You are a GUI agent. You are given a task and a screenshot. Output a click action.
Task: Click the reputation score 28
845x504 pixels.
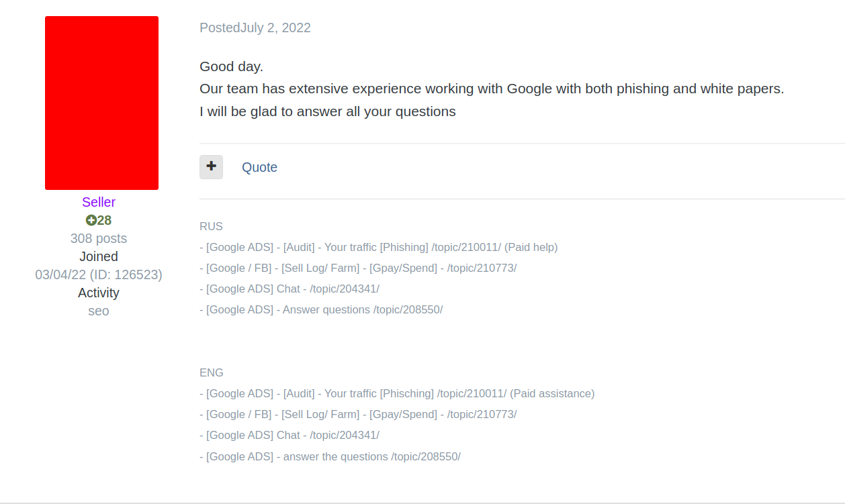pyautogui.click(x=104, y=220)
